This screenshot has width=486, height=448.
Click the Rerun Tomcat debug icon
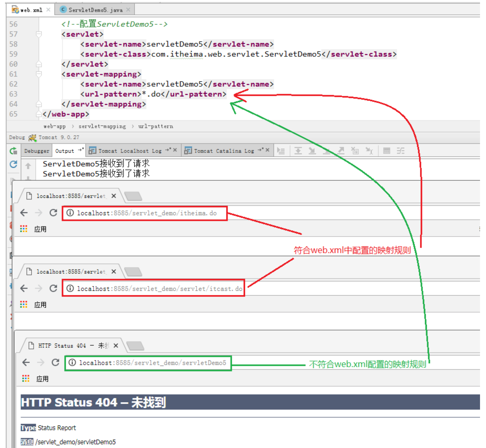click(13, 151)
